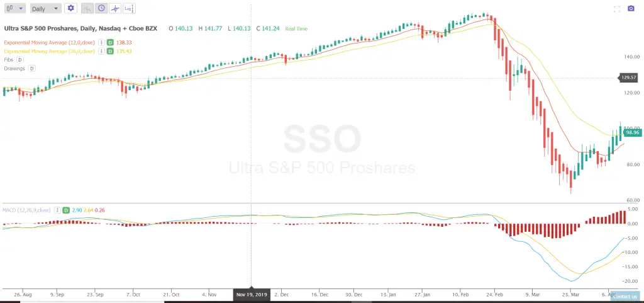Click the 23. Sep date label
Screen dimensions: 644x303
(96, 295)
